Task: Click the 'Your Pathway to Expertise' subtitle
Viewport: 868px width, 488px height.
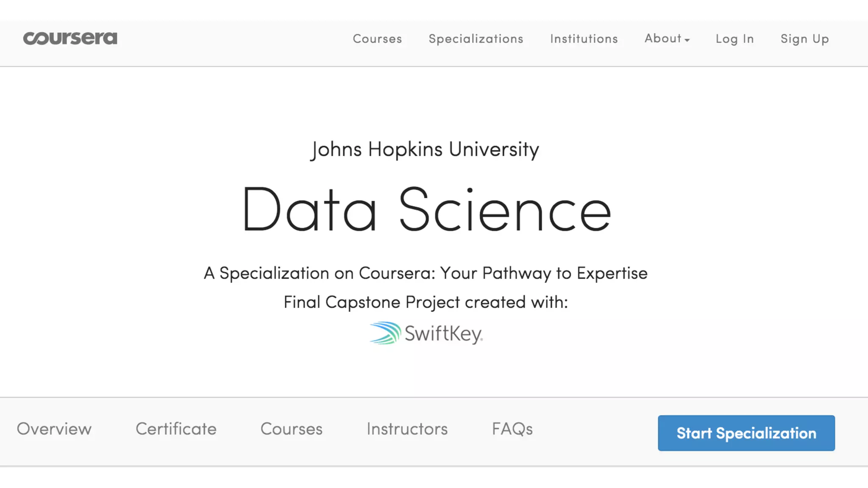Action: coord(544,273)
